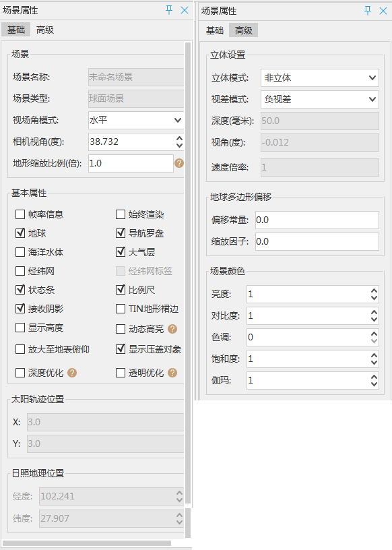The image size is (392, 550).
Task: Uncheck the 导航罗盘 checkbox
Action: point(121,233)
